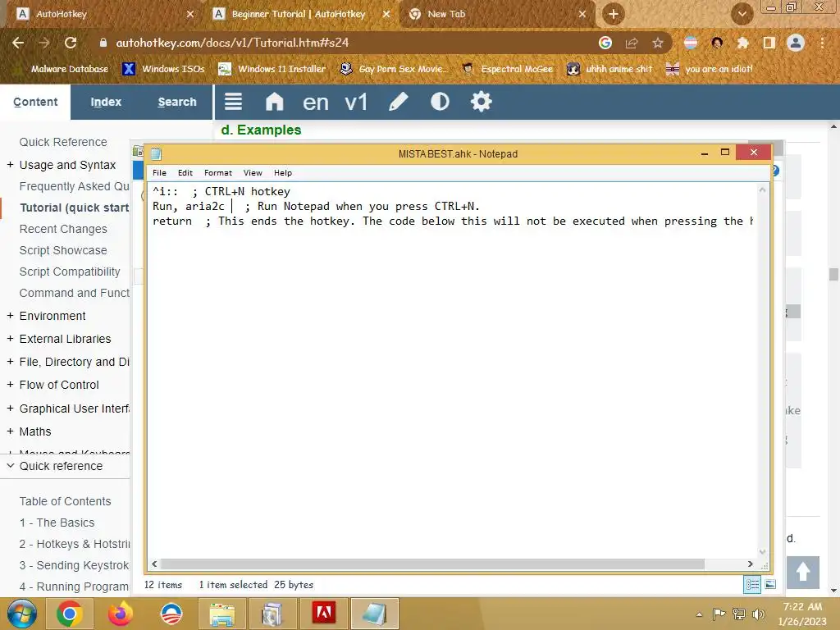Viewport: 840px width, 630px height.
Task: Switch to the Search tab
Action: click(177, 102)
